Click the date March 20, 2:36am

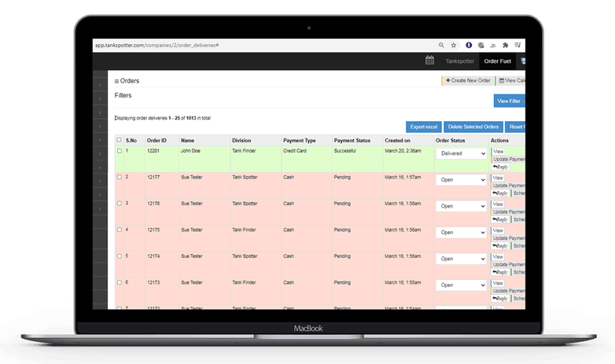(403, 151)
